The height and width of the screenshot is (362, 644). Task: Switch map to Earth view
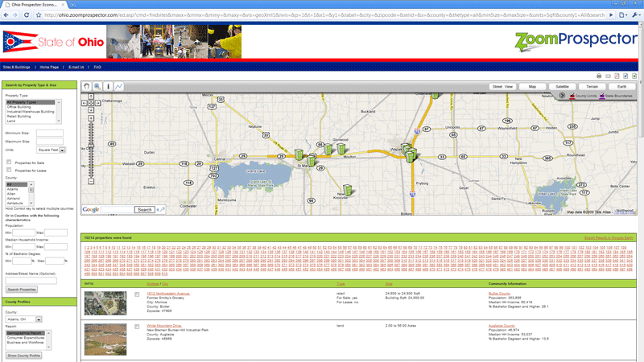[621, 87]
